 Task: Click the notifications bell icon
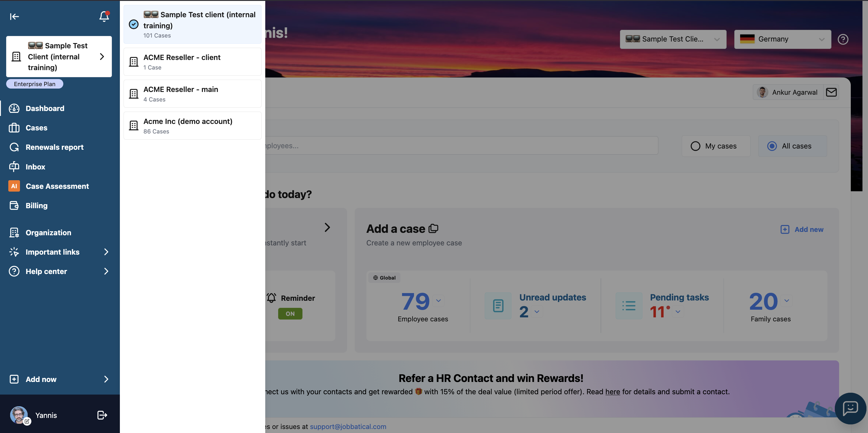click(x=104, y=17)
